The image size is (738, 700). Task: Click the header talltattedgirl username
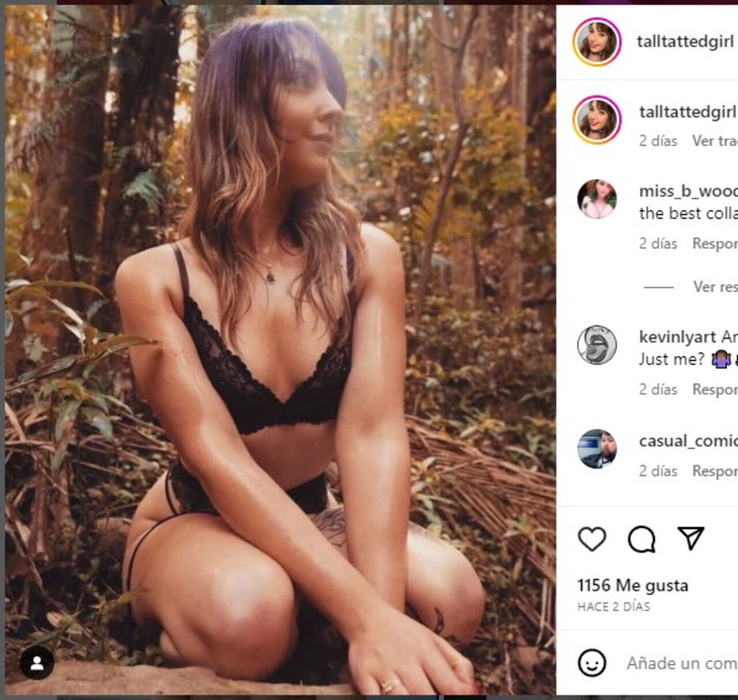pyautogui.click(x=685, y=42)
